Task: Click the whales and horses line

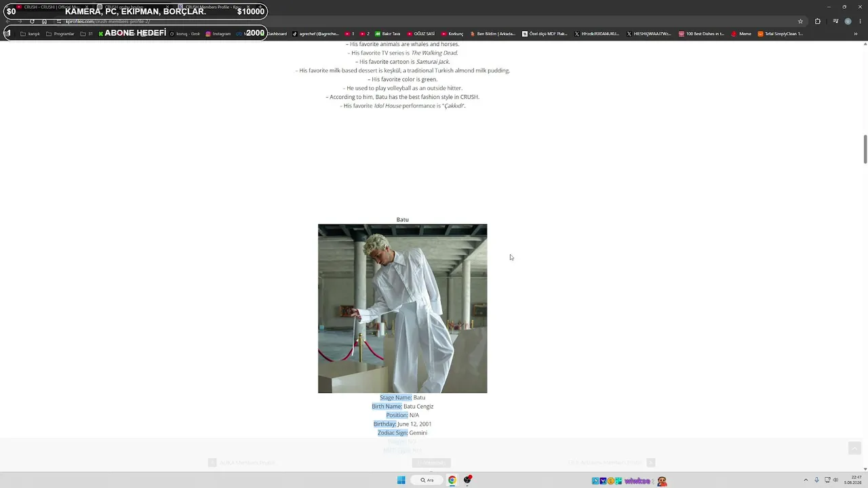Action: [x=402, y=44]
